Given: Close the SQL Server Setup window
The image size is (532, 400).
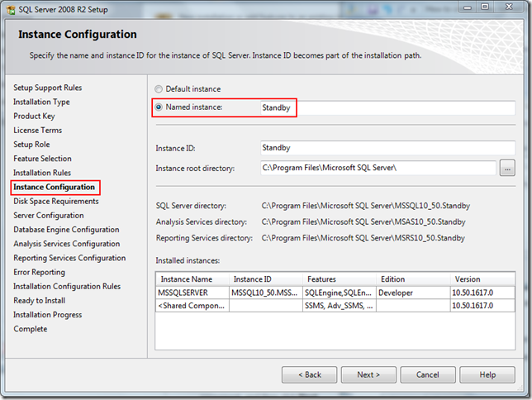Looking at the screenshot, I should 509,7.
